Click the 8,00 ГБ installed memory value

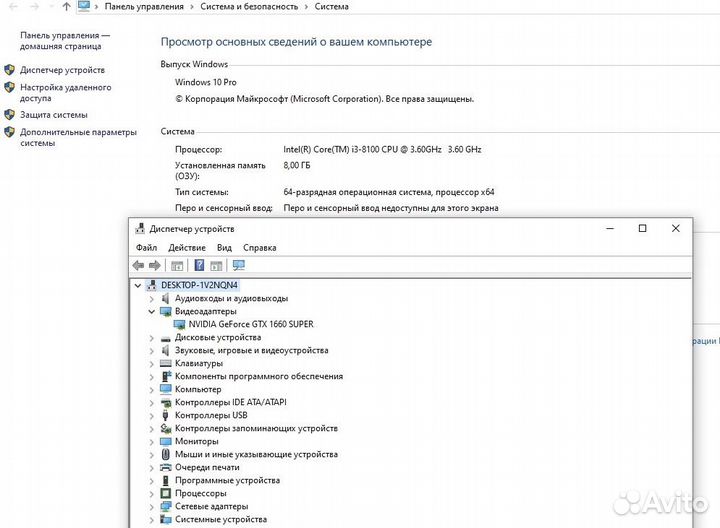pyautogui.click(x=297, y=165)
